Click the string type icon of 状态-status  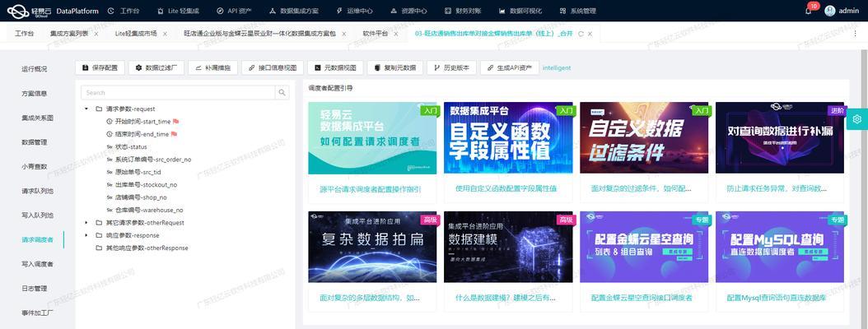110,146
